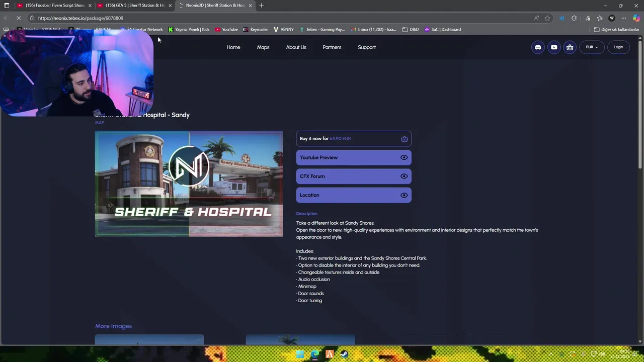Viewport: 644px width, 362px height.
Task: Close the GTA 5 Sheriff Station tab
Action: point(170,6)
